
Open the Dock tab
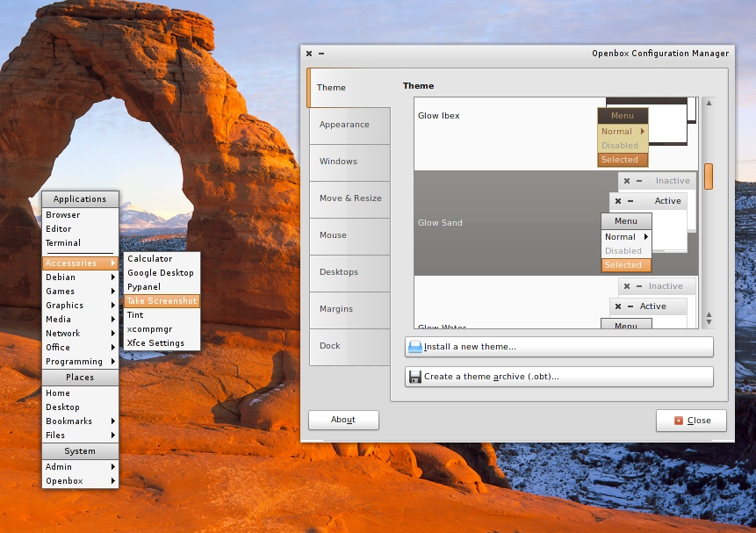[349, 346]
